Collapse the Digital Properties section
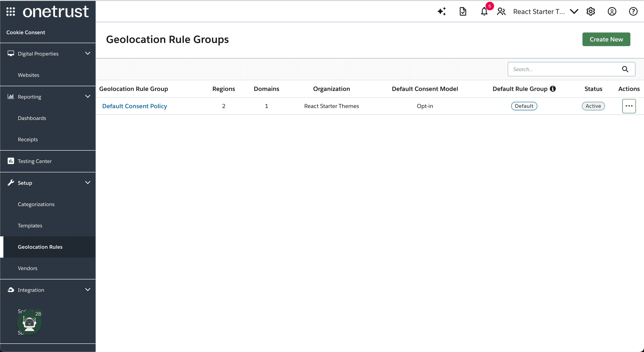Viewport: 644px width, 352px height. tap(88, 54)
